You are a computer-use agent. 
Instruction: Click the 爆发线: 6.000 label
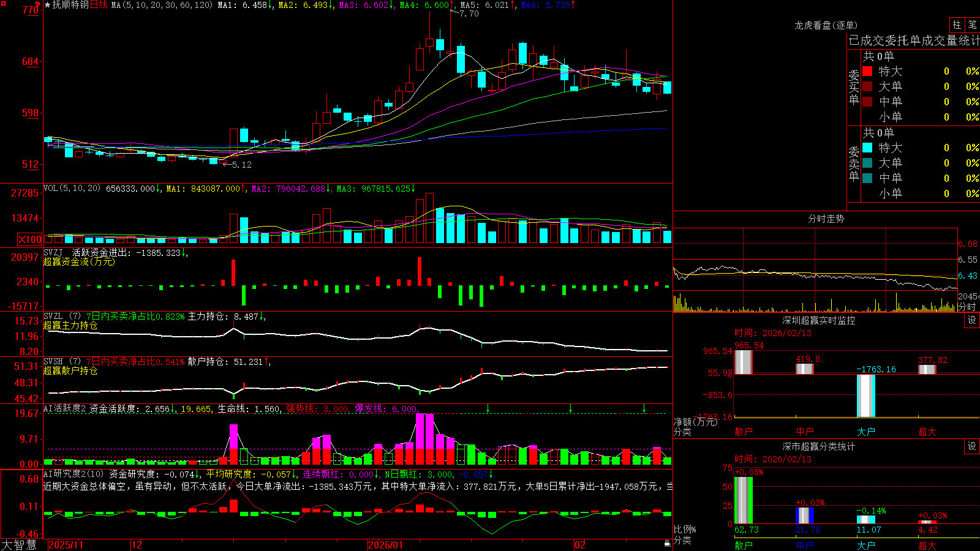(386, 409)
